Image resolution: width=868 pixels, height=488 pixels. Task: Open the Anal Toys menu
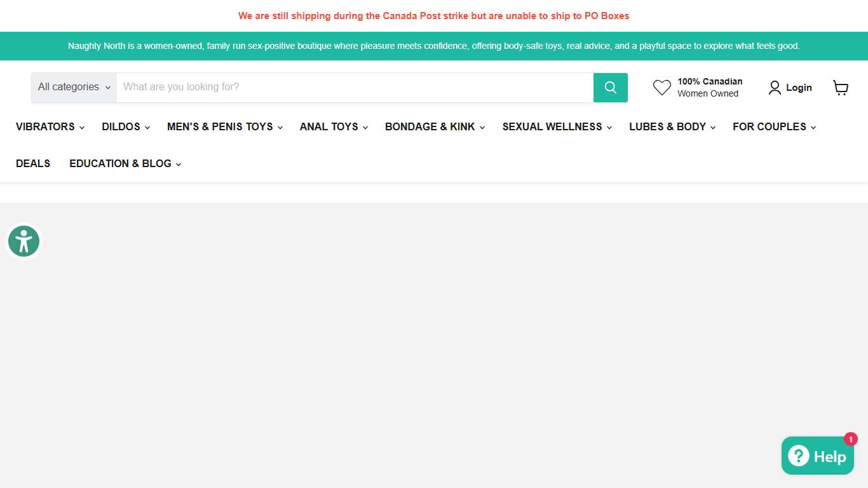[x=333, y=127]
